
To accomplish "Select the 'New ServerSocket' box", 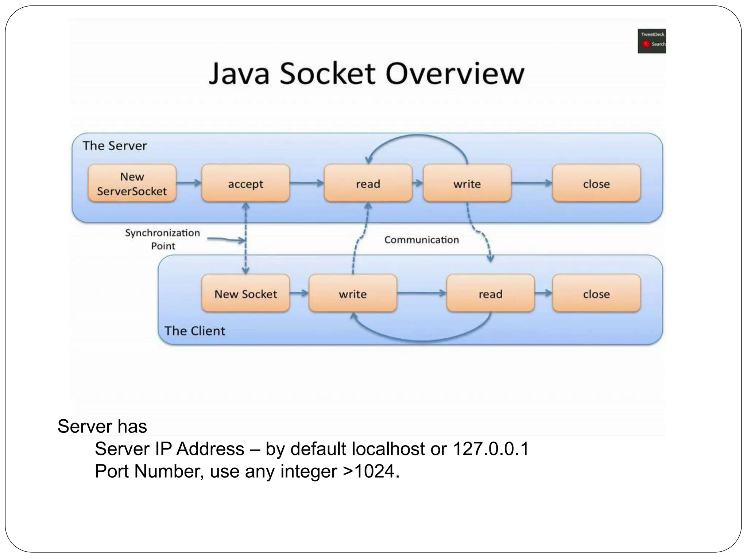I will click(132, 183).
